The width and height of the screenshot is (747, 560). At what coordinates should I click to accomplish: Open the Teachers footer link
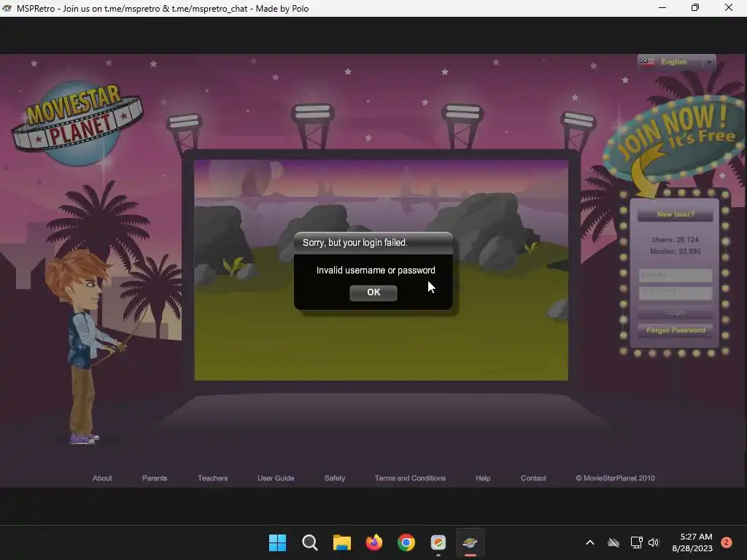click(x=212, y=478)
